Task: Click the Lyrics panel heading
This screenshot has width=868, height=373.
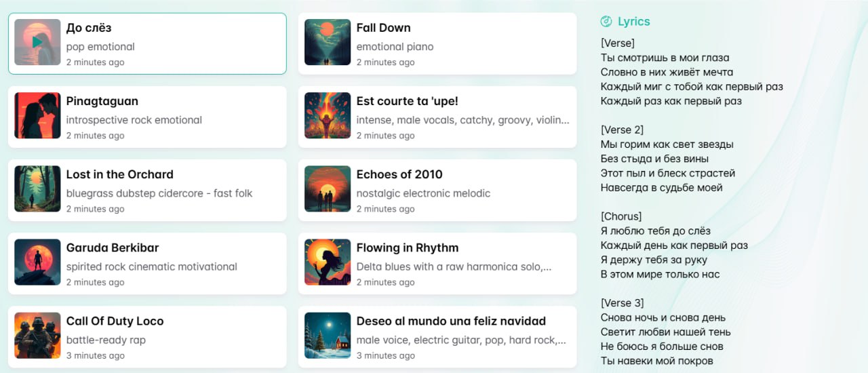Action: click(x=633, y=22)
